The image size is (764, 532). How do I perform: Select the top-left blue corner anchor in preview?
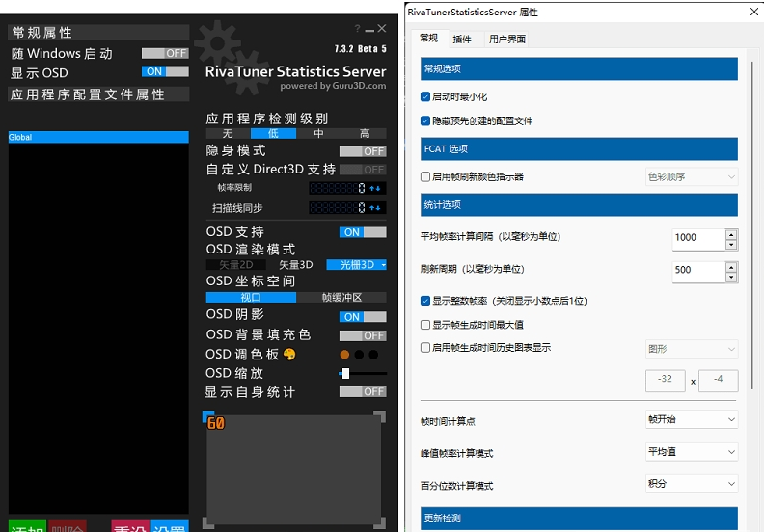(208, 416)
